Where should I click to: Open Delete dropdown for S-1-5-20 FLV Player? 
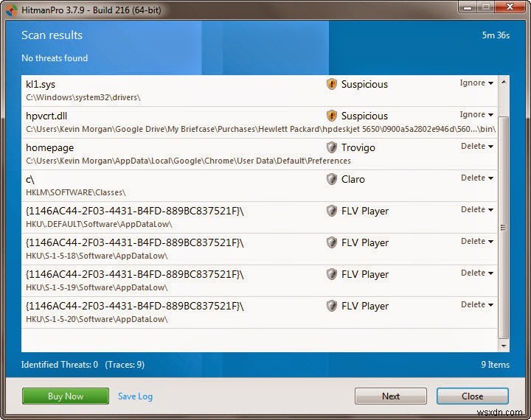pyautogui.click(x=477, y=304)
